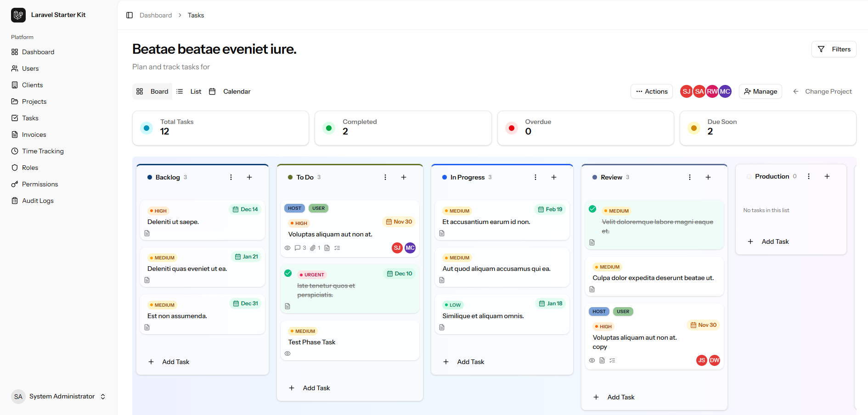Click the Dec 14 due date badge
Viewport: 868px width, 415px height.
[245, 209]
